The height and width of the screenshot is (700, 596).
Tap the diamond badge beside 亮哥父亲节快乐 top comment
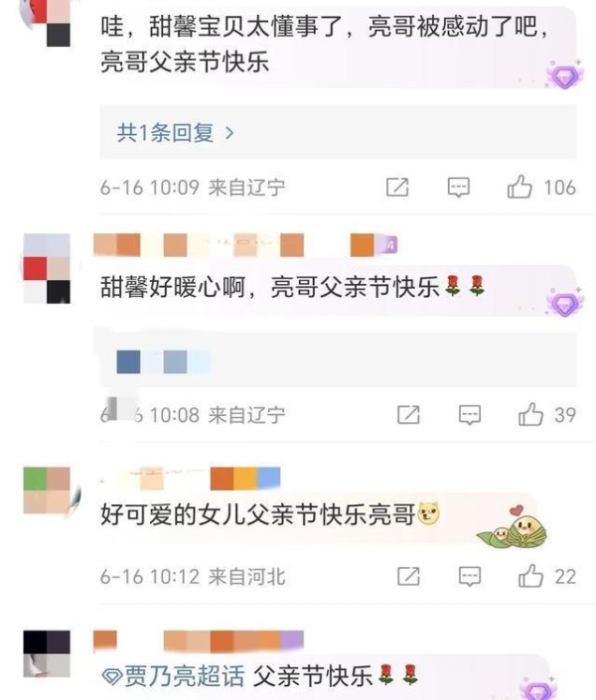(x=565, y=74)
